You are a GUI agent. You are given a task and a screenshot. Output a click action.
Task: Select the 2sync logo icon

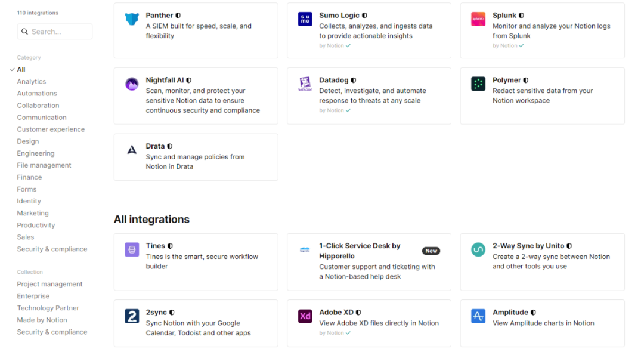pyautogui.click(x=132, y=316)
